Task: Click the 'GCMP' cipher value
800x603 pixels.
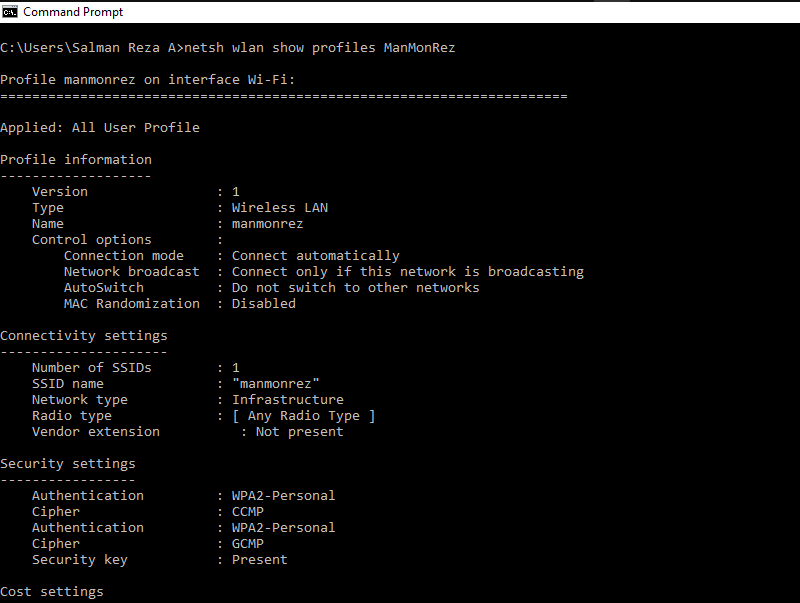Action: tap(248, 544)
